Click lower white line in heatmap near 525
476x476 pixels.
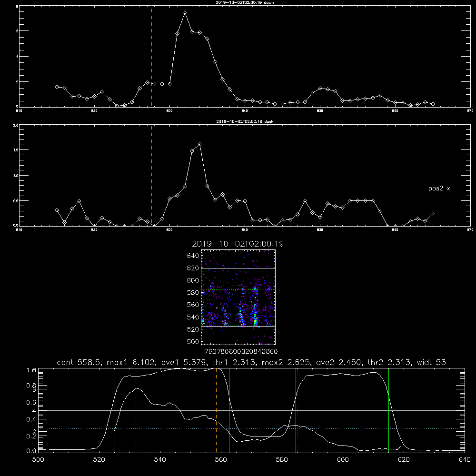tap(238, 327)
